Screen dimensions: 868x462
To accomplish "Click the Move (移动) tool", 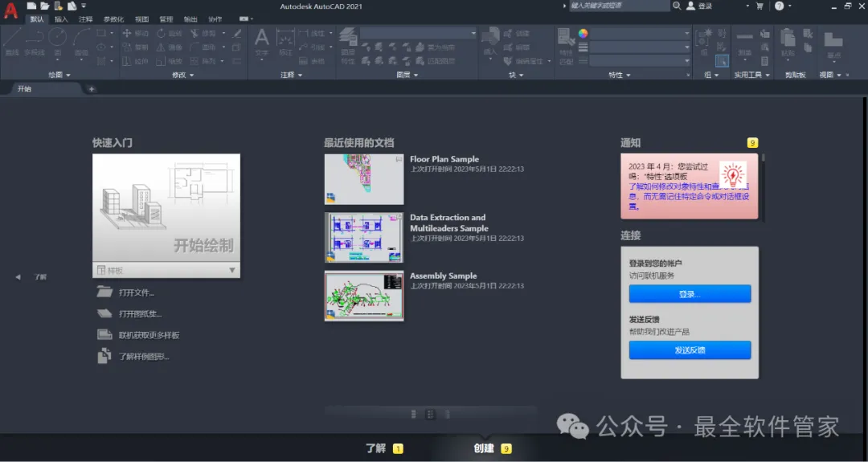I will coord(135,33).
